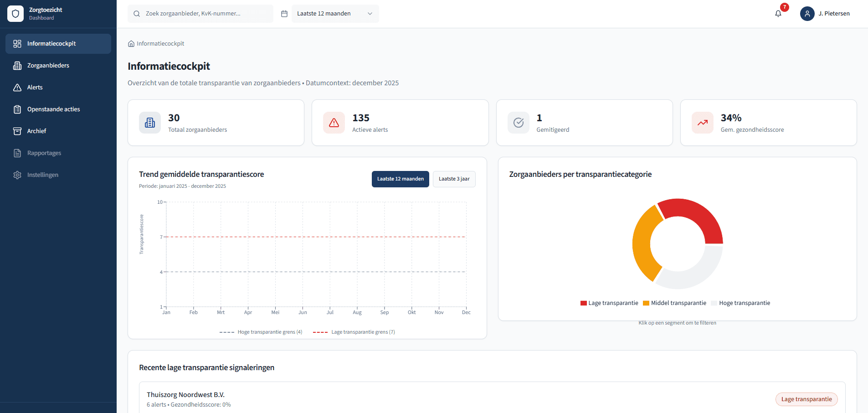
Task: Click the Actieve alerts 135 card
Action: click(x=400, y=123)
